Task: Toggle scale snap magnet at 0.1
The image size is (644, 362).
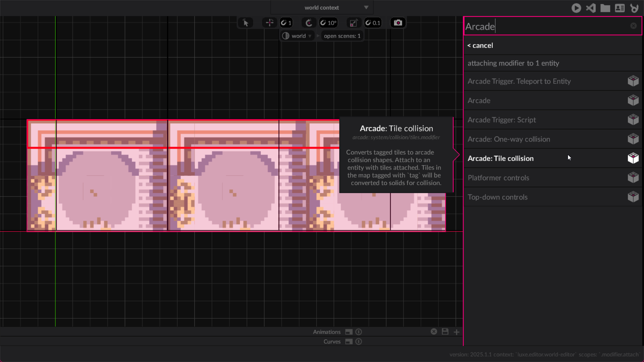Action: coord(373,23)
